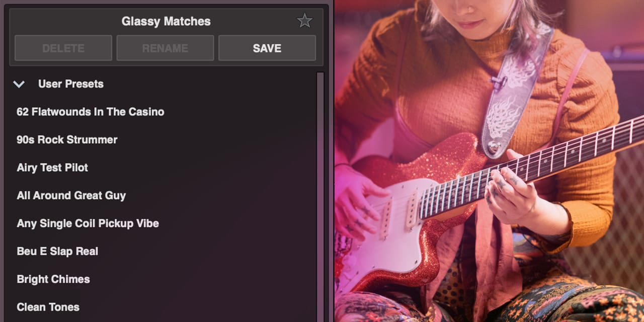Click the SAVE button
Screen dimensions: 644x322
(x=267, y=48)
